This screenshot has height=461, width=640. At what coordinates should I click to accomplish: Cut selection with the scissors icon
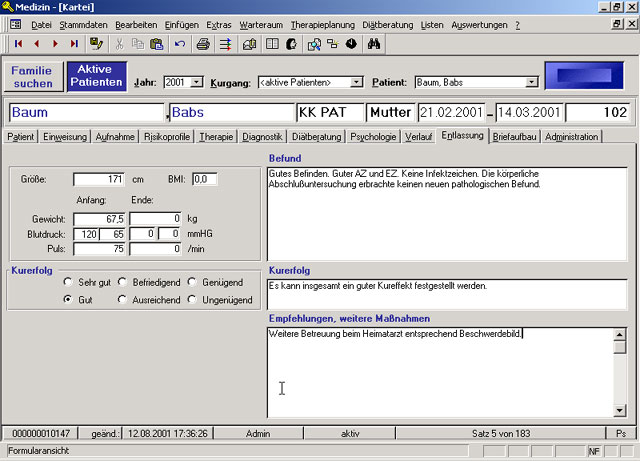(119, 44)
